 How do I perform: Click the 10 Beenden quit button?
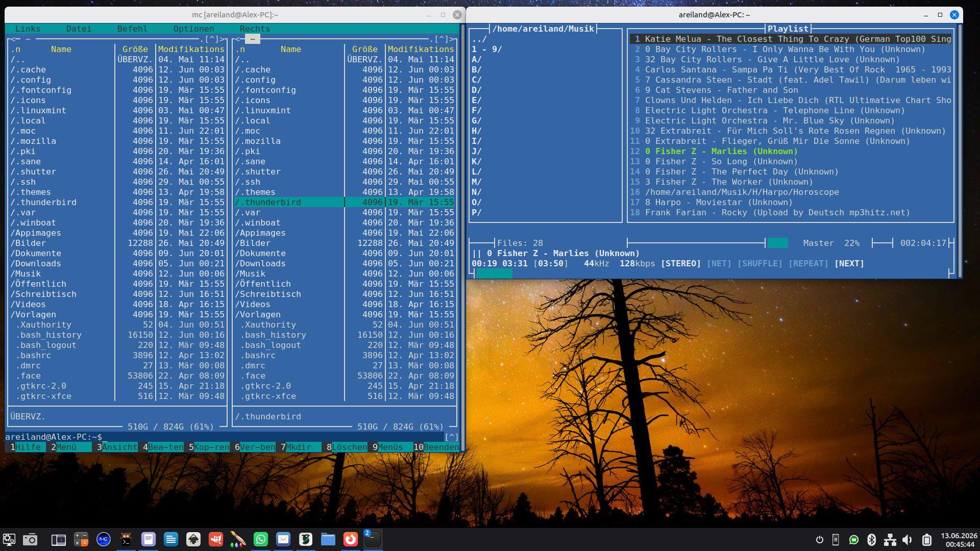click(x=436, y=447)
